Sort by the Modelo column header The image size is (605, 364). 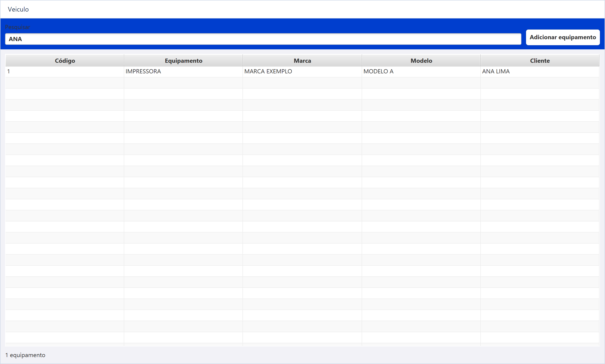coord(421,61)
